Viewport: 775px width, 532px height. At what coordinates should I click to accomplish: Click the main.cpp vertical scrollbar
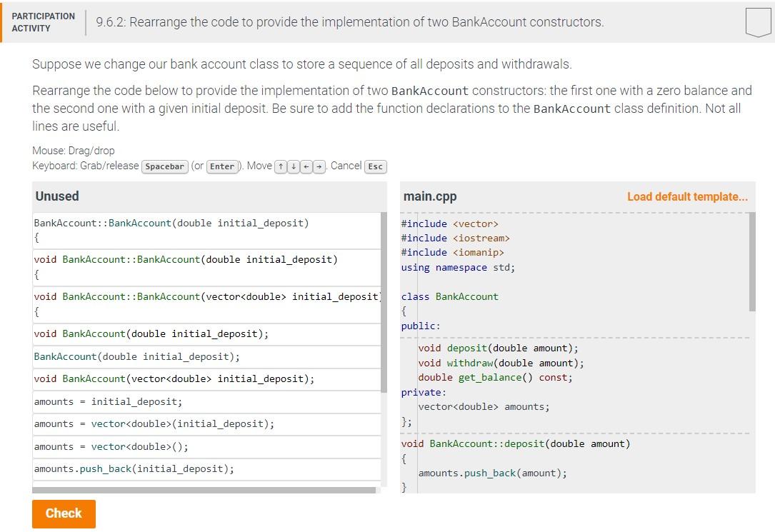coord(752,261)
